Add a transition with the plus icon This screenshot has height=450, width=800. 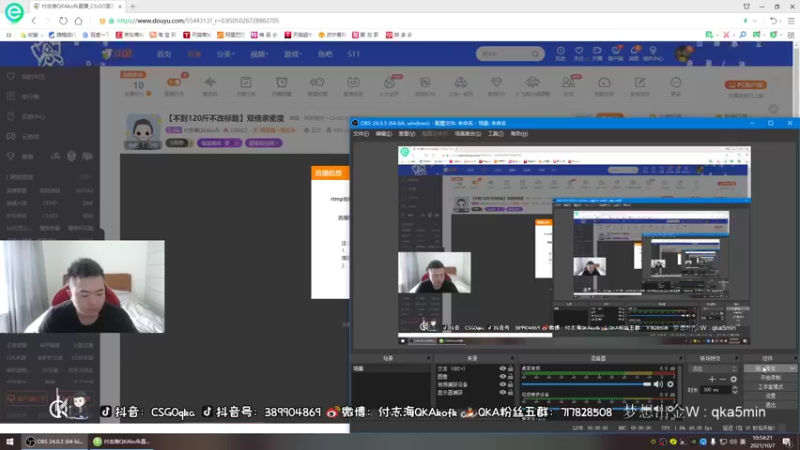pyautogui.click(x=712, y=379)
